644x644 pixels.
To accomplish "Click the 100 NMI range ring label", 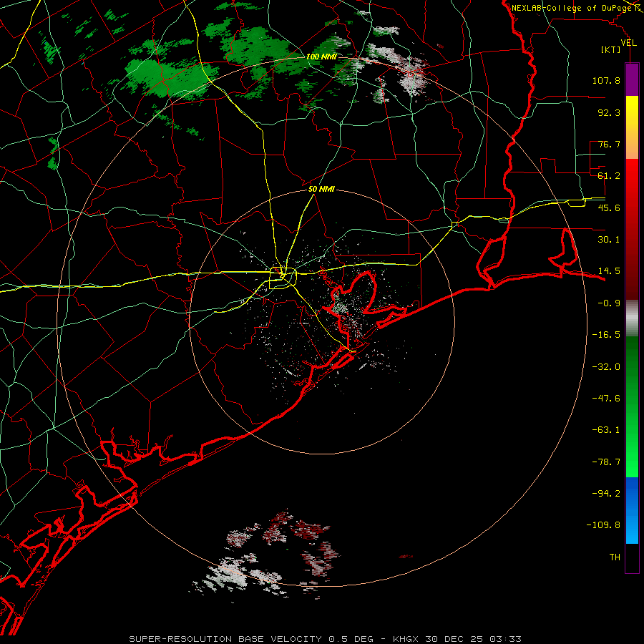I will click(x=321, y=57).
